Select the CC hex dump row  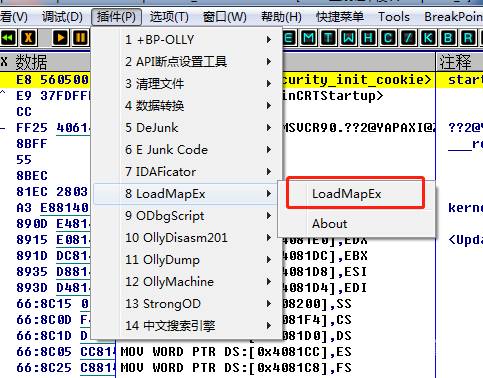pos(24,112)
